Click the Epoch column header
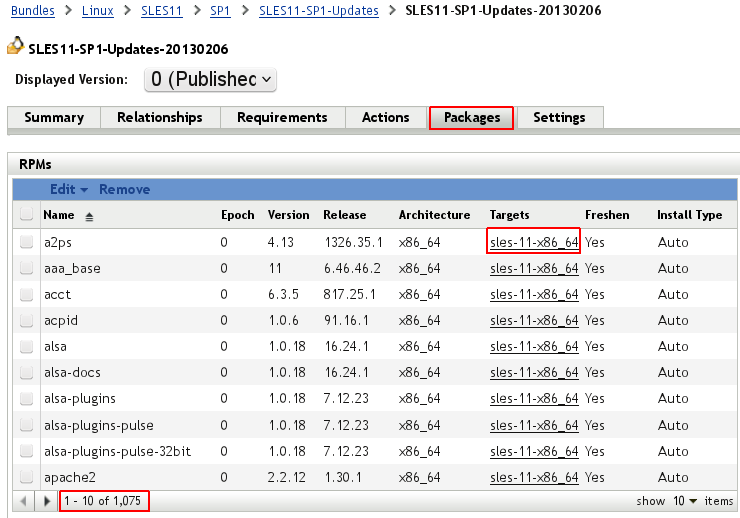Viewport: 740px width, 518px height. point(237,215)
